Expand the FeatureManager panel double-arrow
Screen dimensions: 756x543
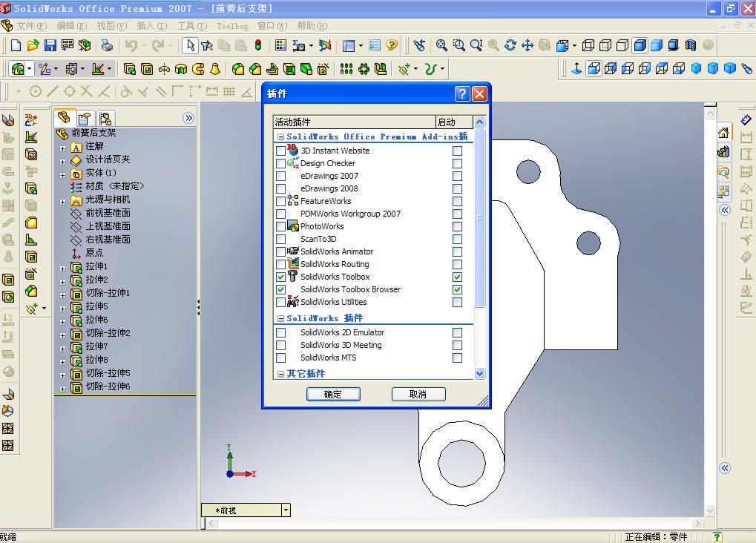[188, 118]
